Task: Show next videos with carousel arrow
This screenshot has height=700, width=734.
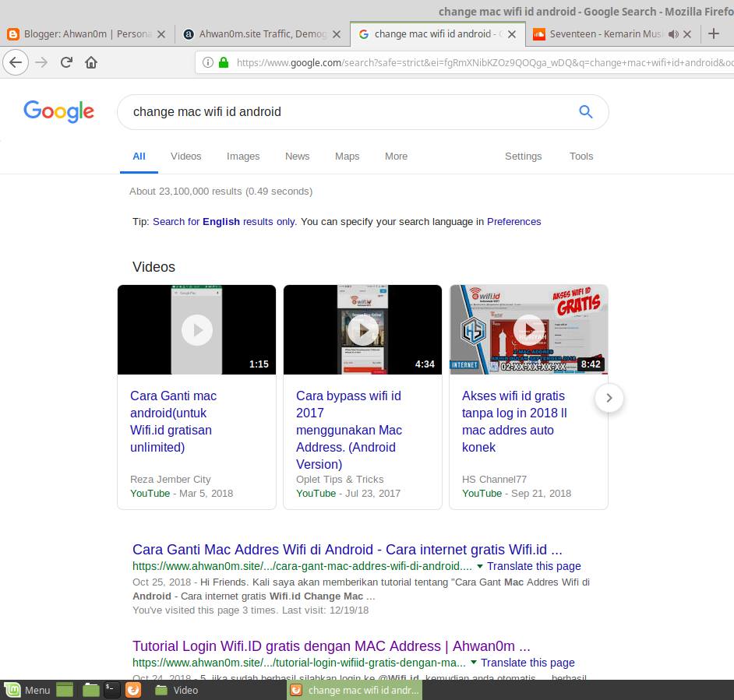Action: point(609,398)
